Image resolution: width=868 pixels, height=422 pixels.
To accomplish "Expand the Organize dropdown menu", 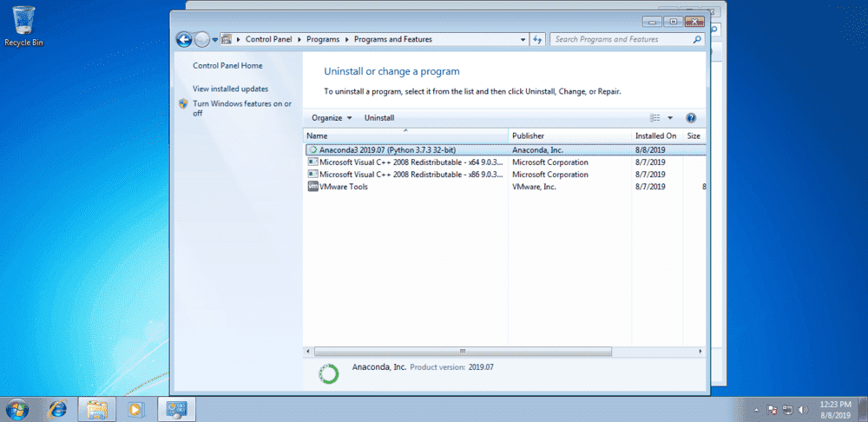I will [332, 118].
